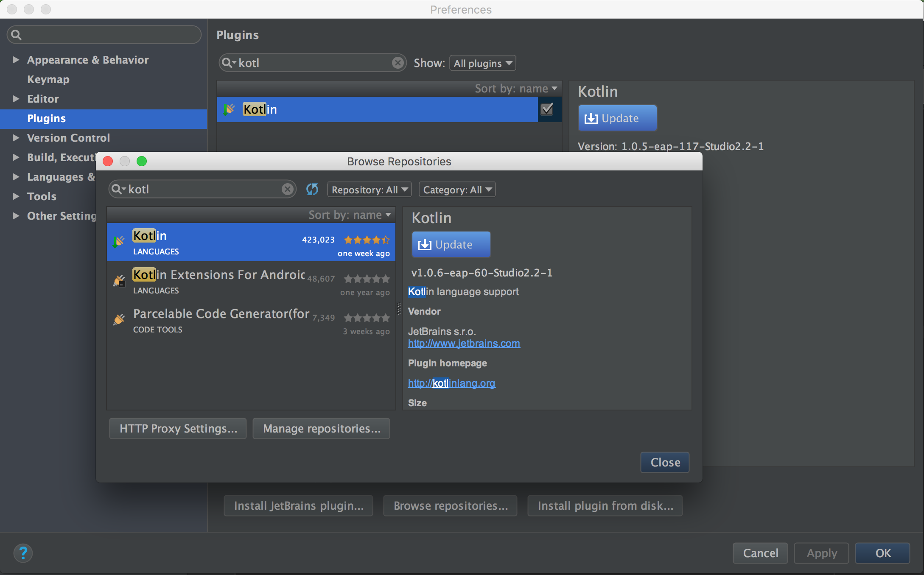Focus the Preferences sidebar search field
Viewport: 924px width, 575px height.
[104, 35]
